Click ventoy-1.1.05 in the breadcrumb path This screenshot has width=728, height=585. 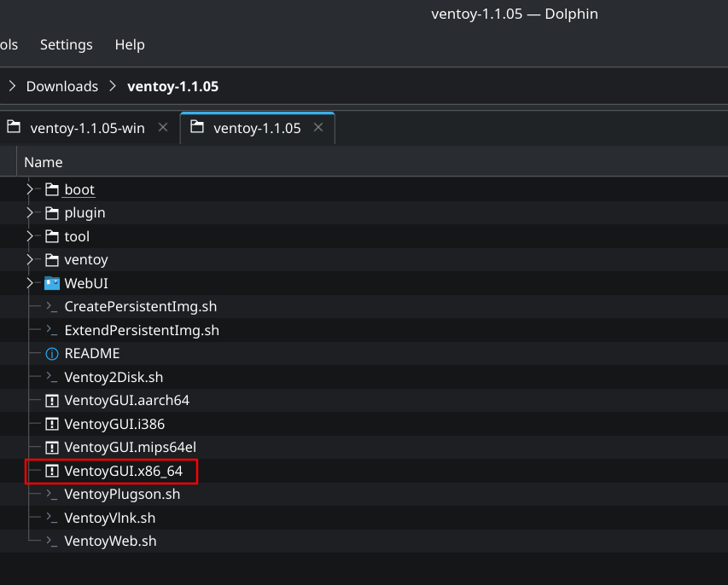pyautogui.click(x=172, y=86)
